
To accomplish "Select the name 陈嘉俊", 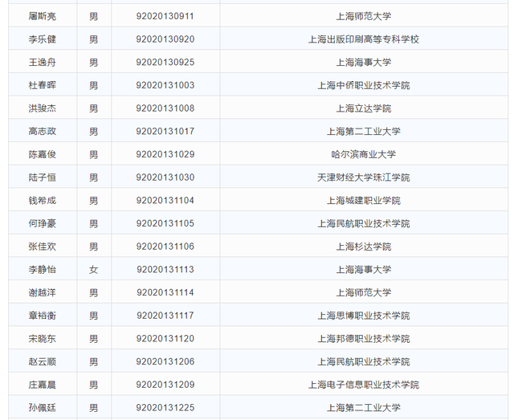I will [x=43, y=154].
